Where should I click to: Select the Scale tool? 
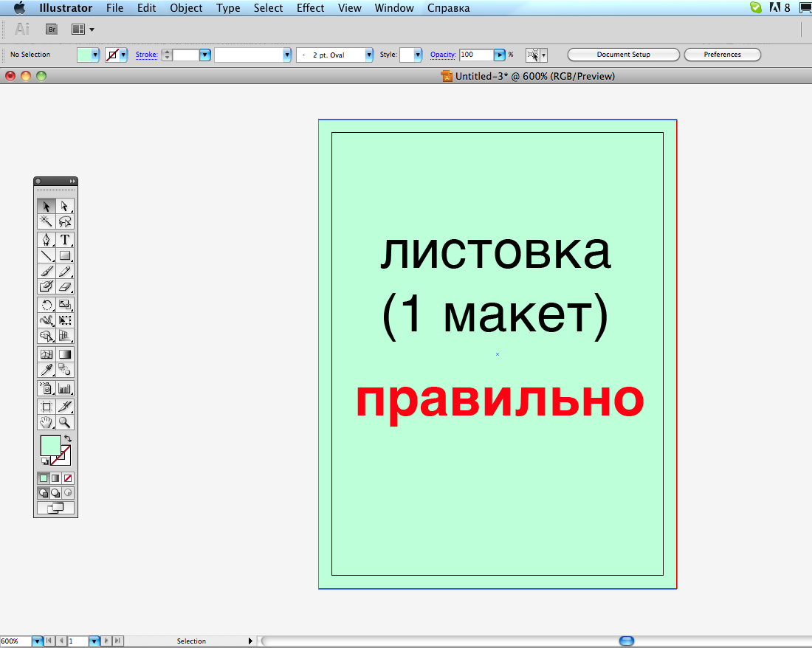click(65, 305)
